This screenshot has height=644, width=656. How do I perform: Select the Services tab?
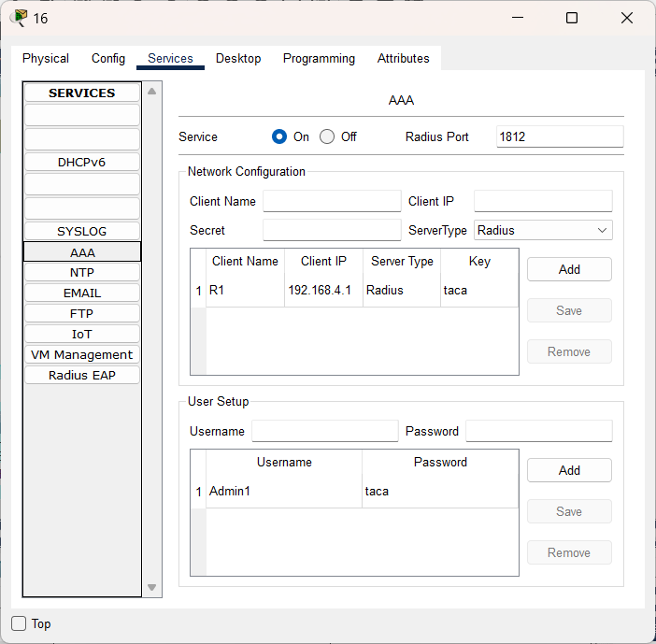click(x=170, y=58)
